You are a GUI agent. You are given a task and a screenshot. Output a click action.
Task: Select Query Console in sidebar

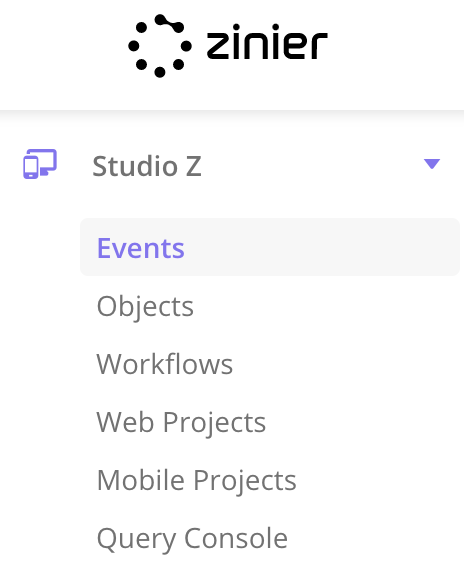tap(192, 538)
